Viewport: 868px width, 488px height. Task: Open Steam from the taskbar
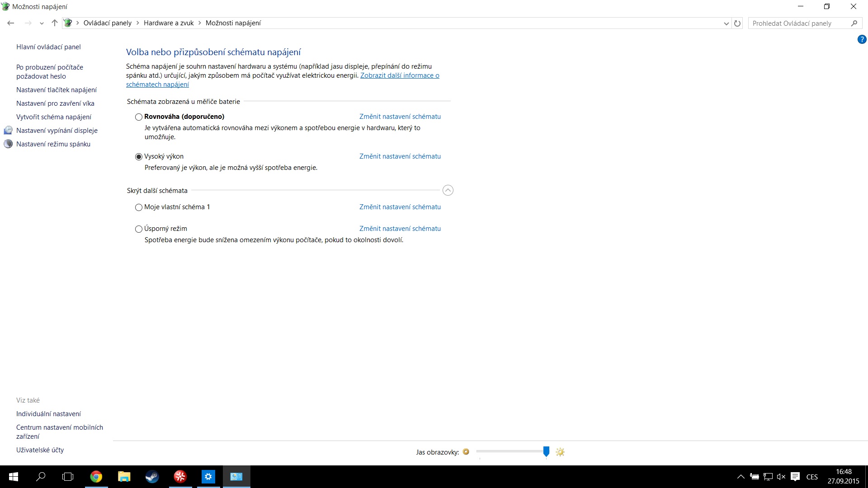(152, 477)
